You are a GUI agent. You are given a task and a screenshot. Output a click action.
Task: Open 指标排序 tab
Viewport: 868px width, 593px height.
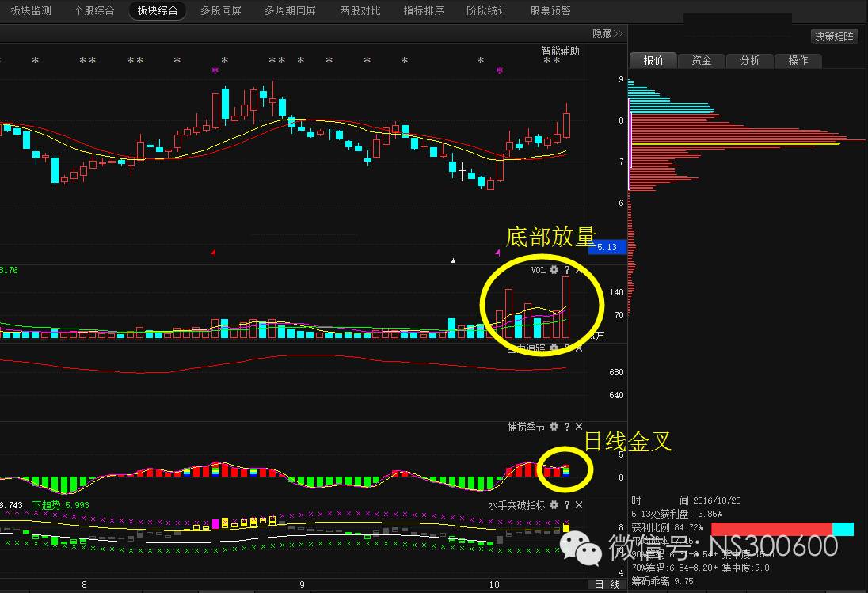424,10
